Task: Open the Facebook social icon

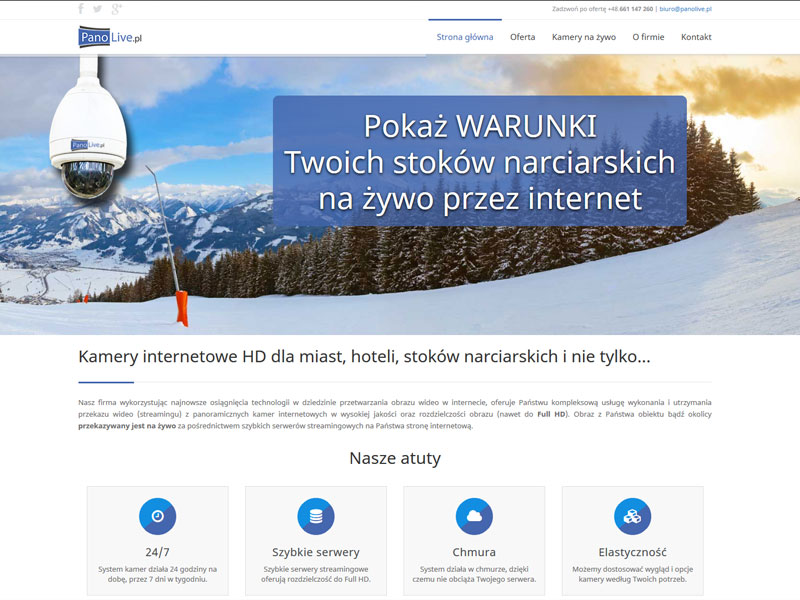Action: coord(81,9)
